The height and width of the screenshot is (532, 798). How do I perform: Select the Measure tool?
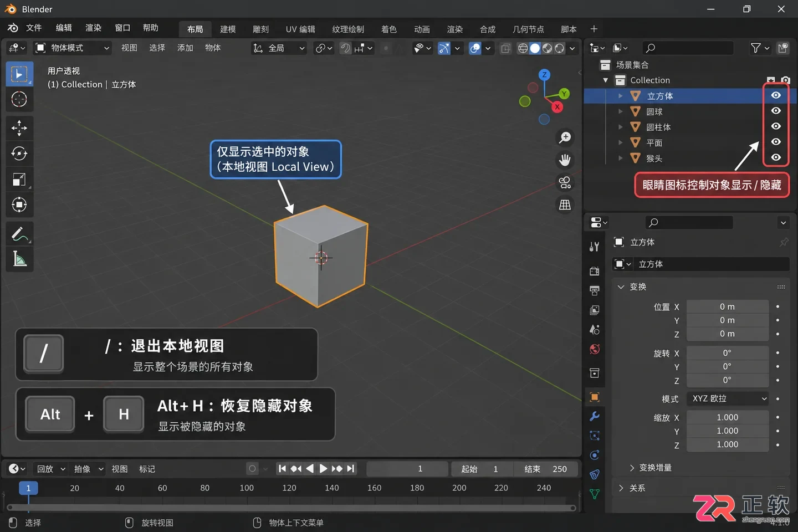(x=19, y=259)
